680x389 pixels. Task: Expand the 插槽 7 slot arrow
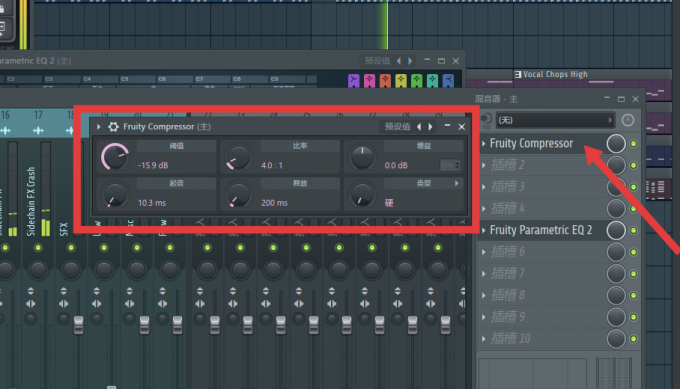(x=484, y=274)
